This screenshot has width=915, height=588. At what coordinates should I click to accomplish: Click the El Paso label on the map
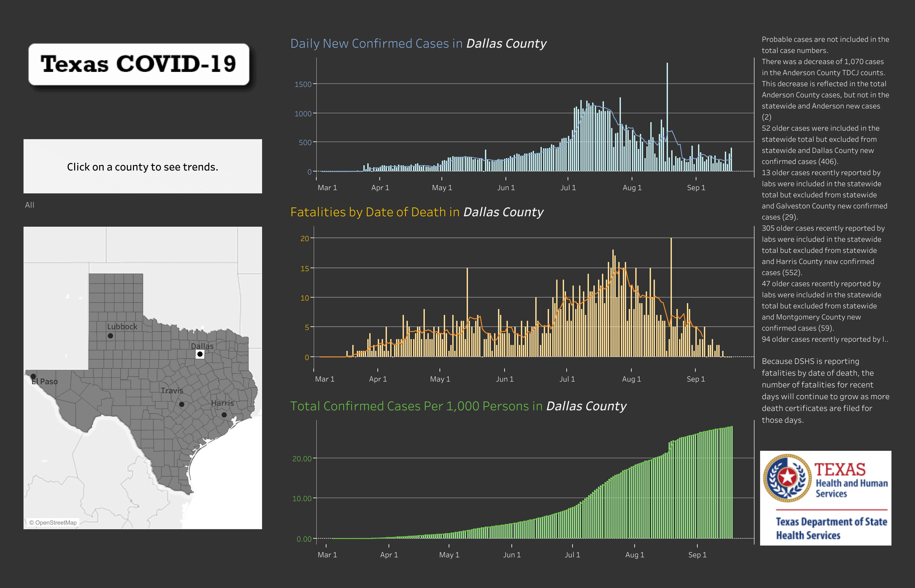tap(45, 382)
